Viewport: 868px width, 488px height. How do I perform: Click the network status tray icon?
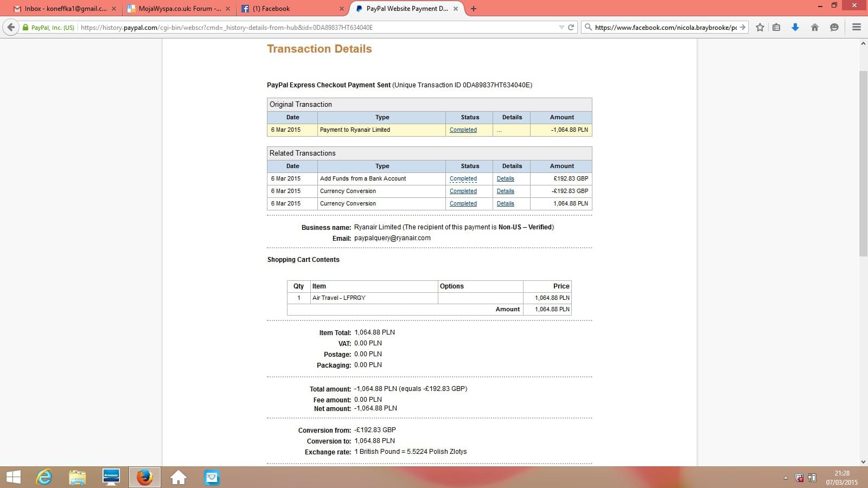point(812,478)
